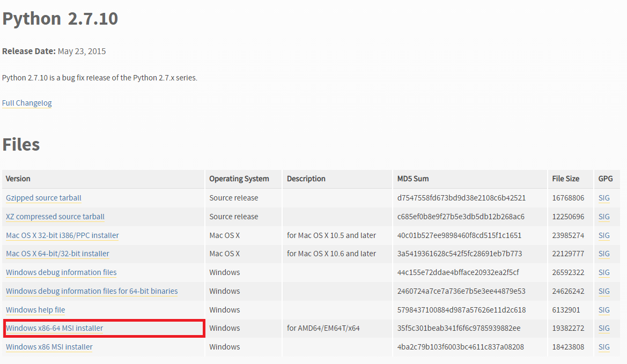Click the Version column header
The width and height of the screenshot is (627, 364).
coord(18,179)
